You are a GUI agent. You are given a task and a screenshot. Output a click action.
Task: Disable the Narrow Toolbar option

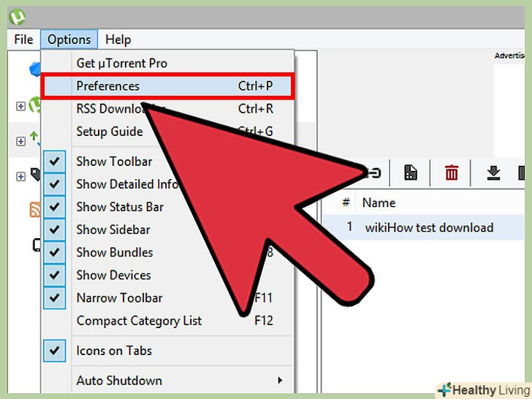click(x=54, y=298)
